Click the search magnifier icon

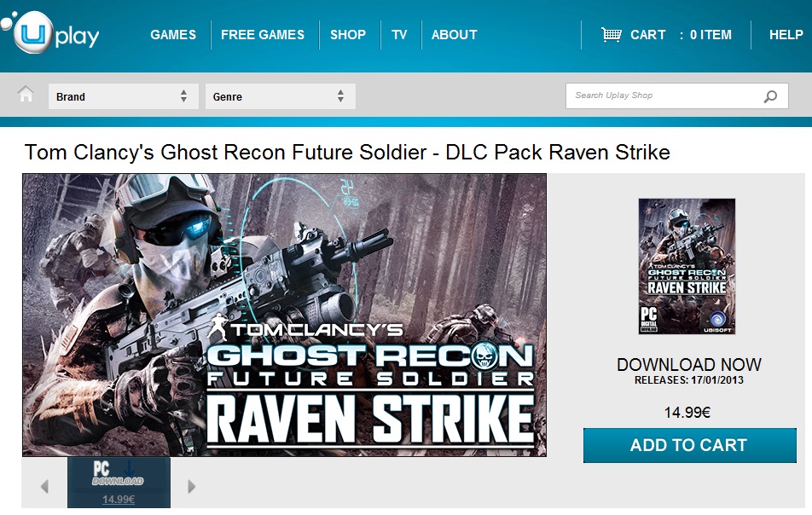coord(770,96)
